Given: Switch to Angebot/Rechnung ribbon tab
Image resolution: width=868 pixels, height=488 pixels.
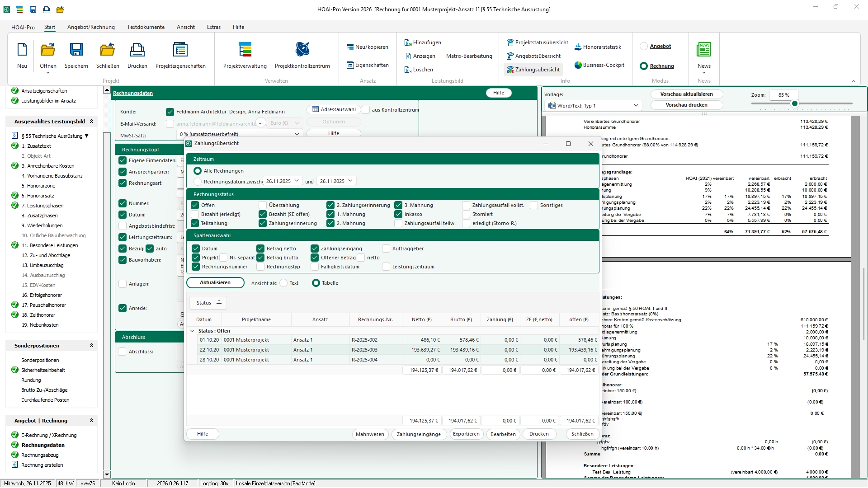Looking at the screenshot, I should coord(91,27).
